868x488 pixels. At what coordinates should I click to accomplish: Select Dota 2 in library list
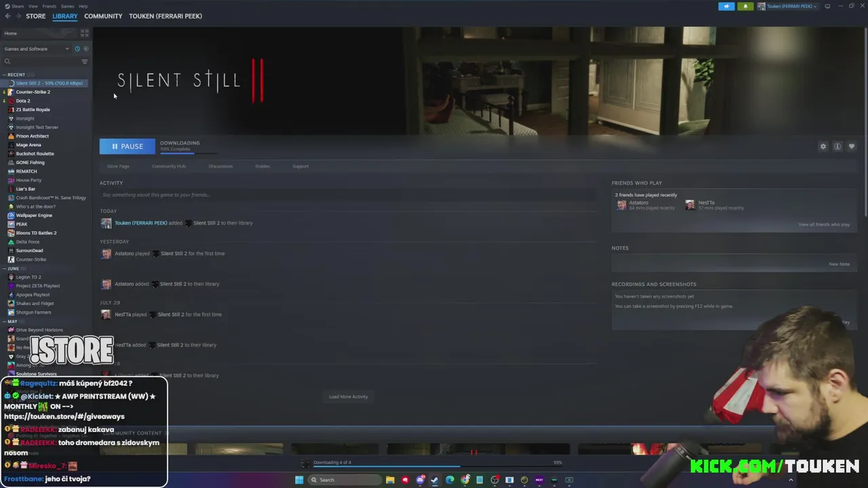click(22, 101)
